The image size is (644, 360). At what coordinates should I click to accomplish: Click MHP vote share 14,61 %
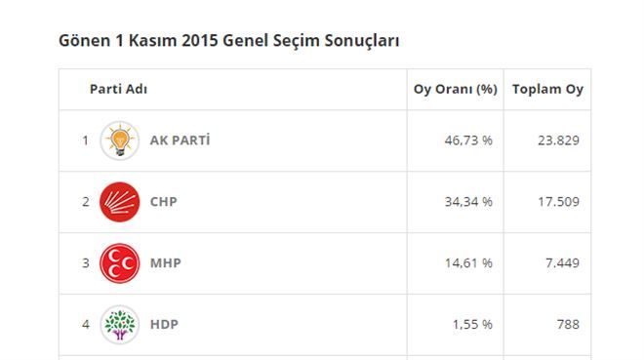point(468,263)
